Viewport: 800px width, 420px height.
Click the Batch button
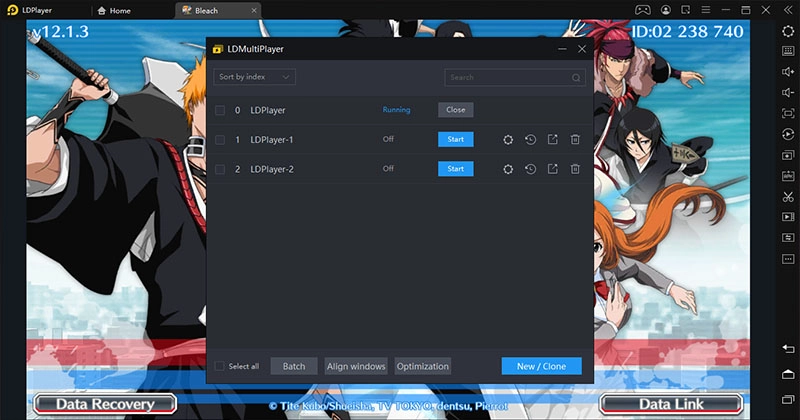(294, 366)
